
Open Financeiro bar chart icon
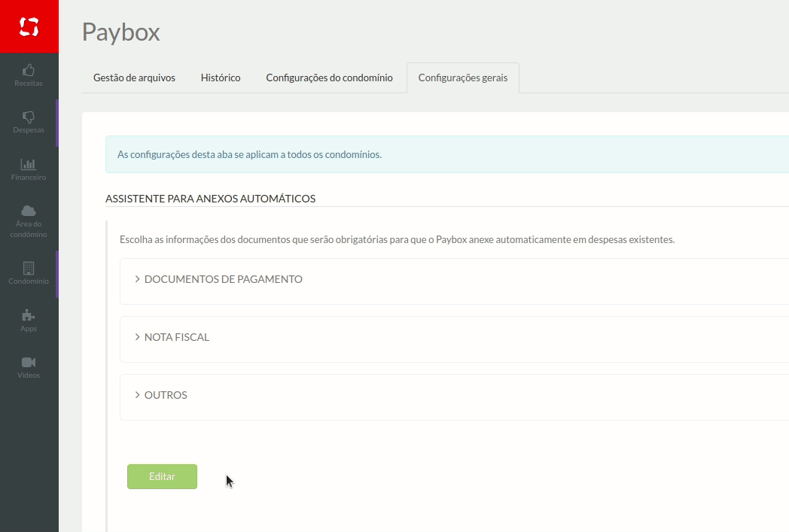pyautogui.click(x=29, y=164)
